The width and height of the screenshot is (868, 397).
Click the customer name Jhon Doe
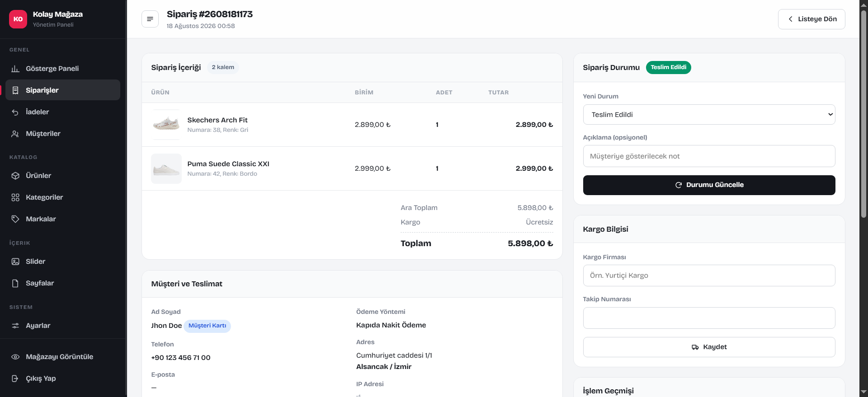tap(166, 326)
